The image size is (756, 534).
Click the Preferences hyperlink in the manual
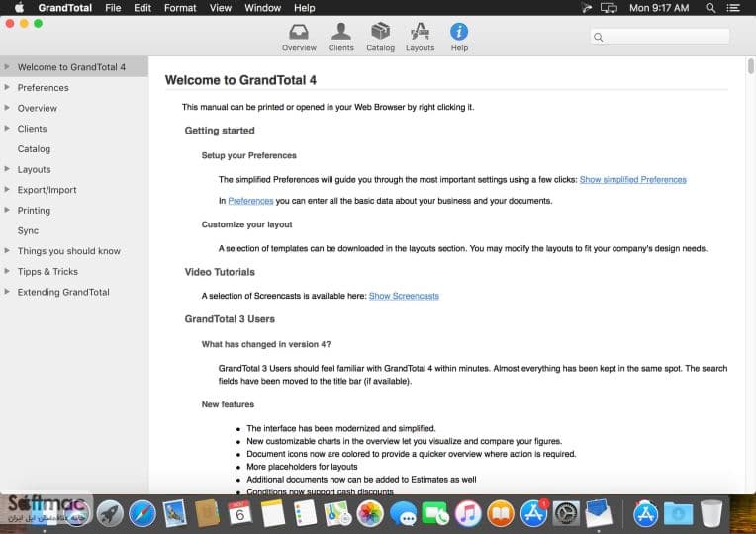(250, 201)
